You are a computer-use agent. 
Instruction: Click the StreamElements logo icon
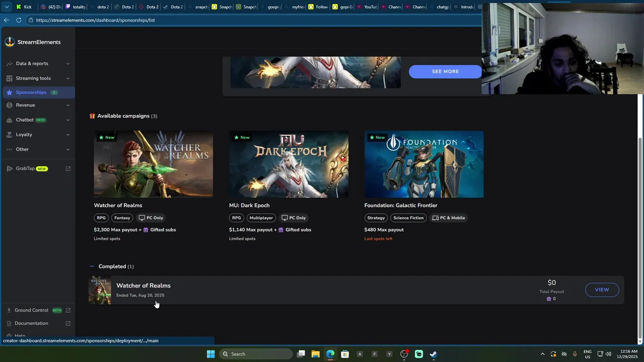coord(10,42)
